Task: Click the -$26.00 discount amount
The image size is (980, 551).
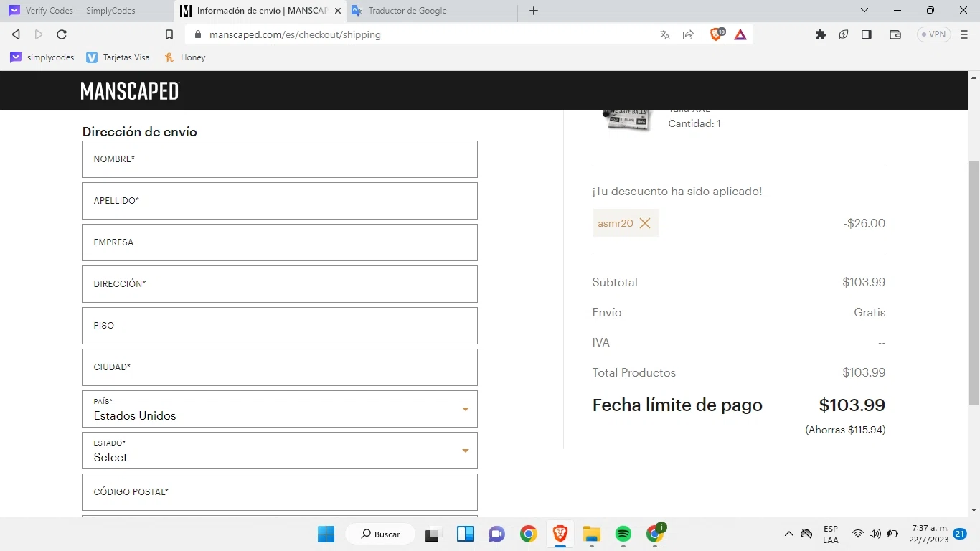Action: tap(864, 223)
